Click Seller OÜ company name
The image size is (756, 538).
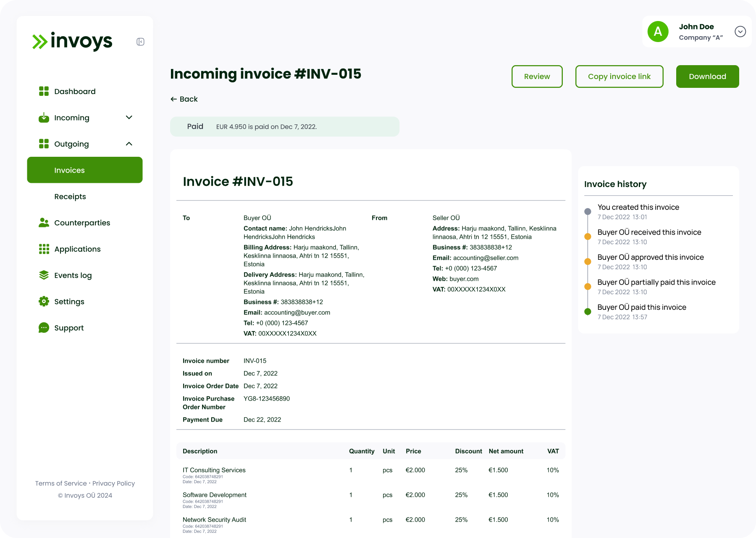[x=446, y=218]
